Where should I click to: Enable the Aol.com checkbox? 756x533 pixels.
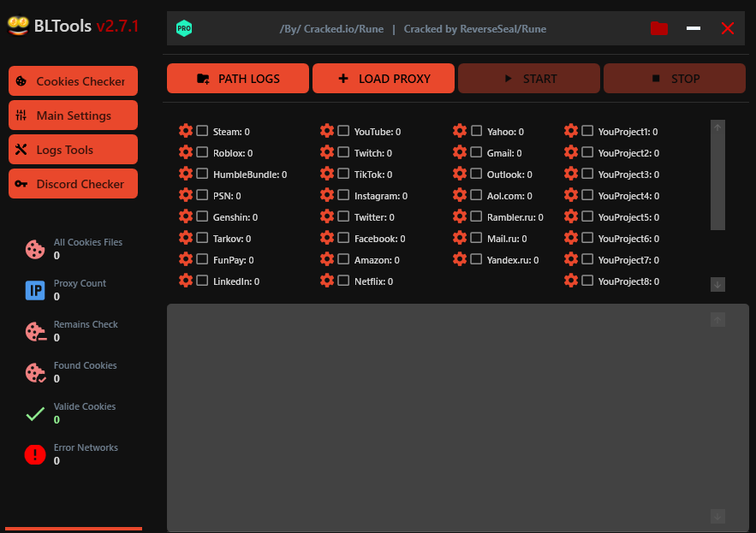click(x=476, y=195)
